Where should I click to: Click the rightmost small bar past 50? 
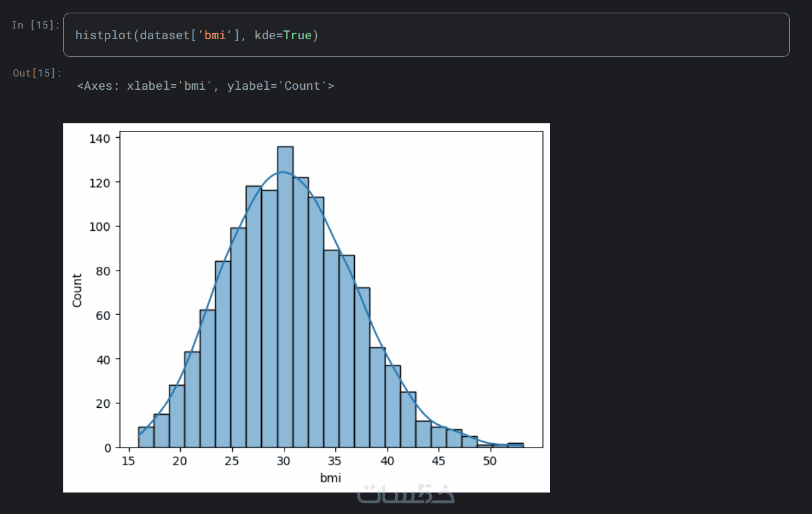point(516,445)
